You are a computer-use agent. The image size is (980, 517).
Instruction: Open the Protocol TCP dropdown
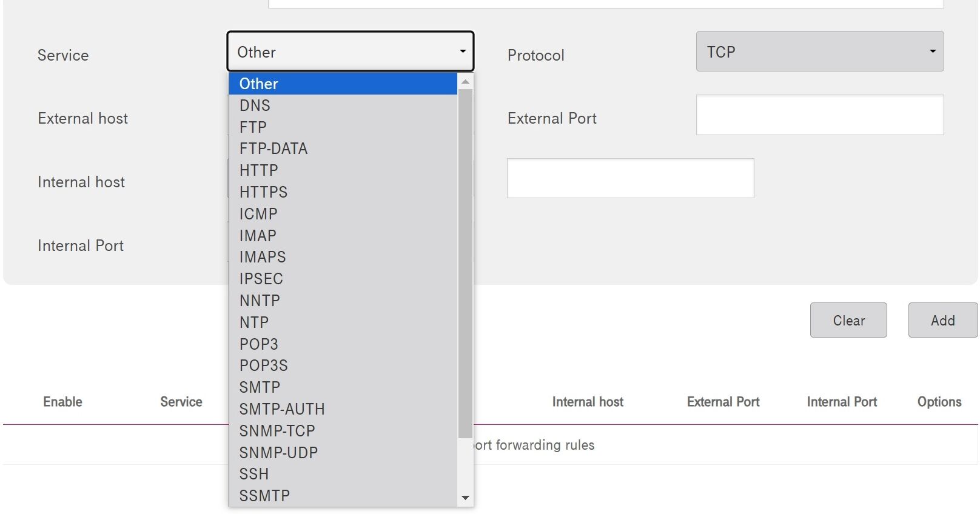pos(819,52)
